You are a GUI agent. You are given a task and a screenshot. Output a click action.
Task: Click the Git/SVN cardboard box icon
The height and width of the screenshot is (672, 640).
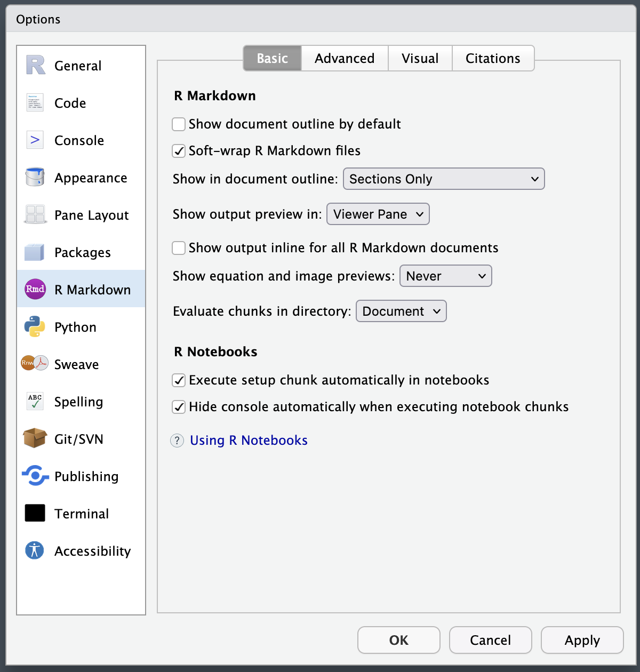pos(35,438)
